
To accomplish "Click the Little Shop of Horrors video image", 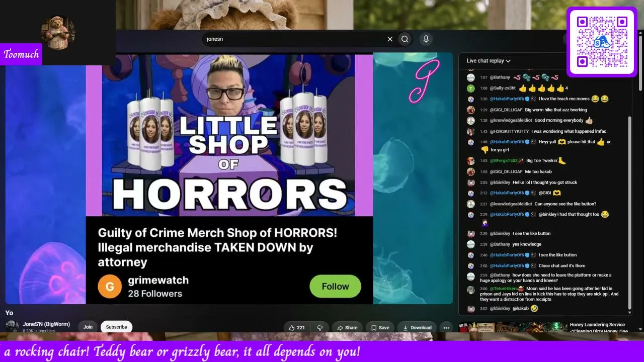I will pyautogui.click(x=229, y=135).
